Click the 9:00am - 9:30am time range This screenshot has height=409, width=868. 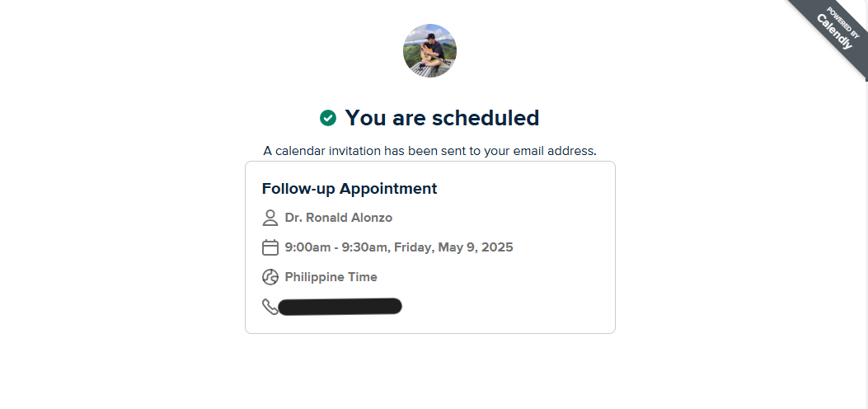(x=336, y=247)
